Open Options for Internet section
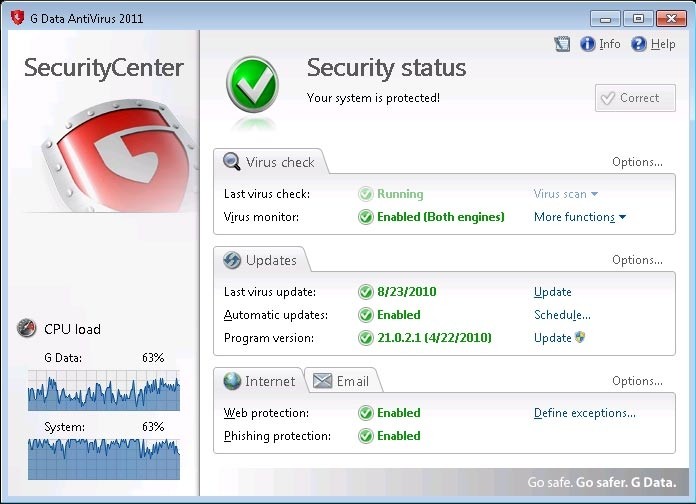 637,381
